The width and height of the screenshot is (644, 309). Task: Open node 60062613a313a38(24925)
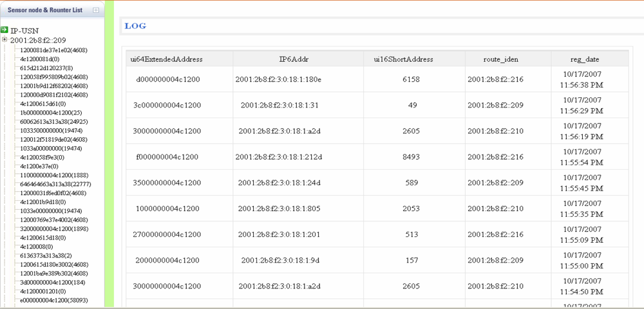click(x=53, y=122)
